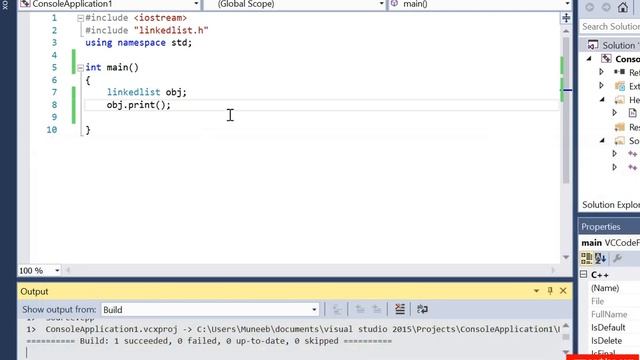Click the Output panel title bar
The image size is (640, 360).
click(x=295, y=291)
